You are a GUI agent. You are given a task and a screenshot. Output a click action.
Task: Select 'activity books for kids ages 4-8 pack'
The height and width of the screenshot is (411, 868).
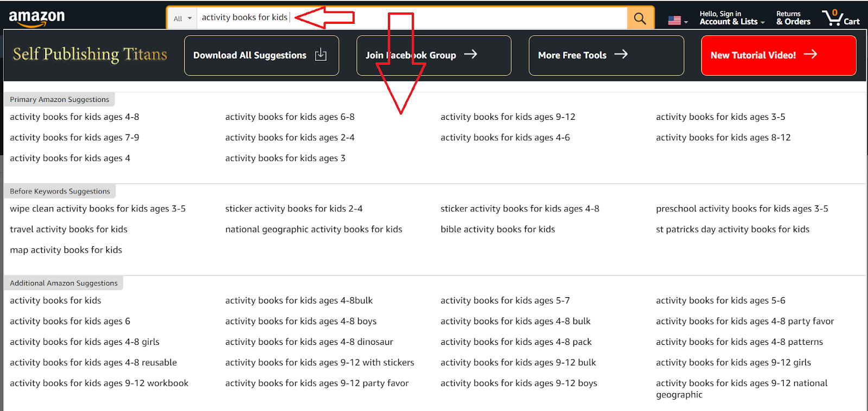(x=516, y=342)
